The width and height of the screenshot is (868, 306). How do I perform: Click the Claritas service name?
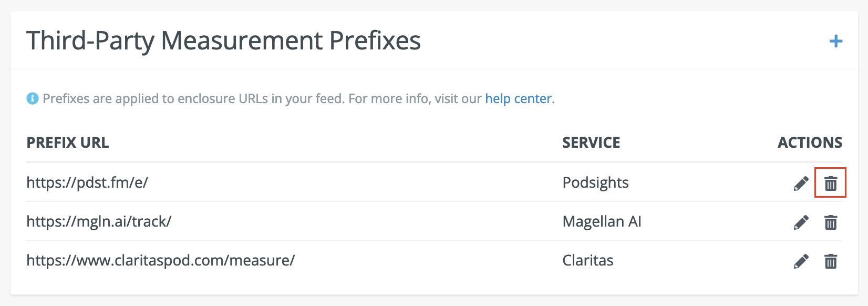tap(588, 260)
